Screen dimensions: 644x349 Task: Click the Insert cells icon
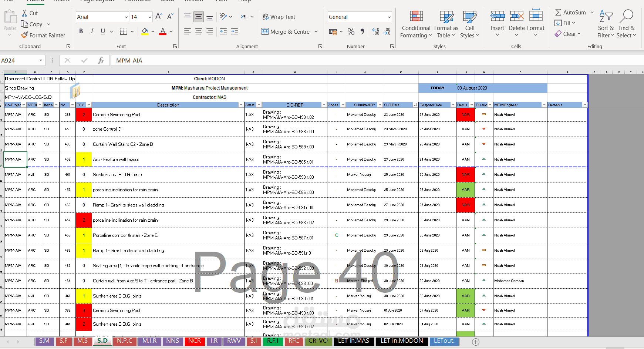pyautogui.click(x=498, y=16)
